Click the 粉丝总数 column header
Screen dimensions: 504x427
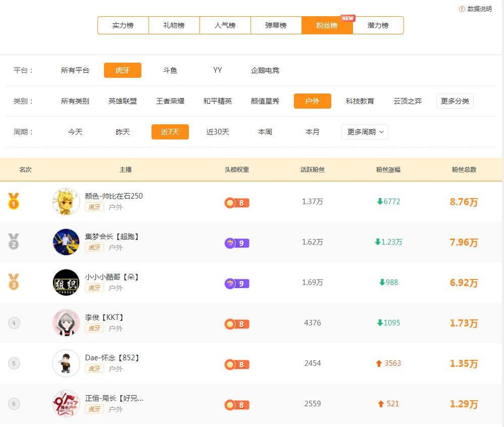pyautogui.click(x=464, y=170)
